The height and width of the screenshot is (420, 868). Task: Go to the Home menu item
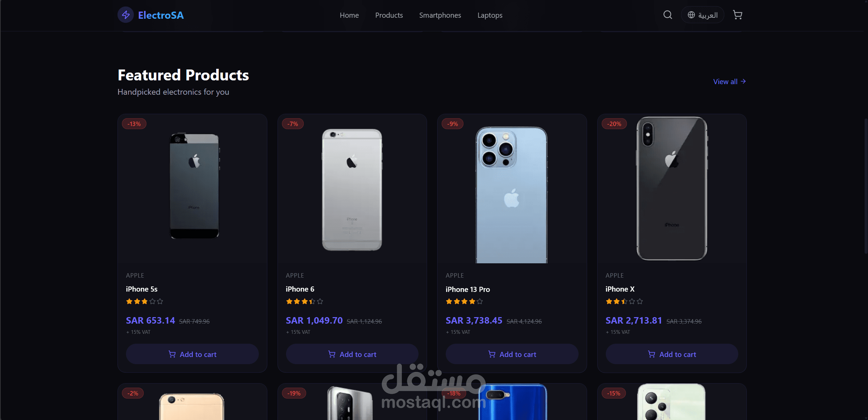click(x=349, y=15)
